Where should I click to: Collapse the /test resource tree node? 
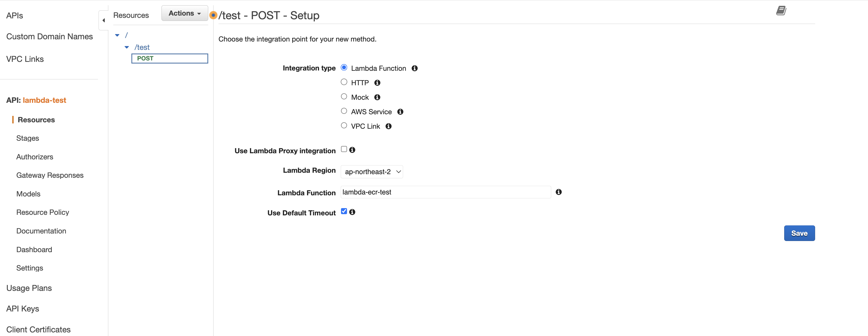[127, 47]
